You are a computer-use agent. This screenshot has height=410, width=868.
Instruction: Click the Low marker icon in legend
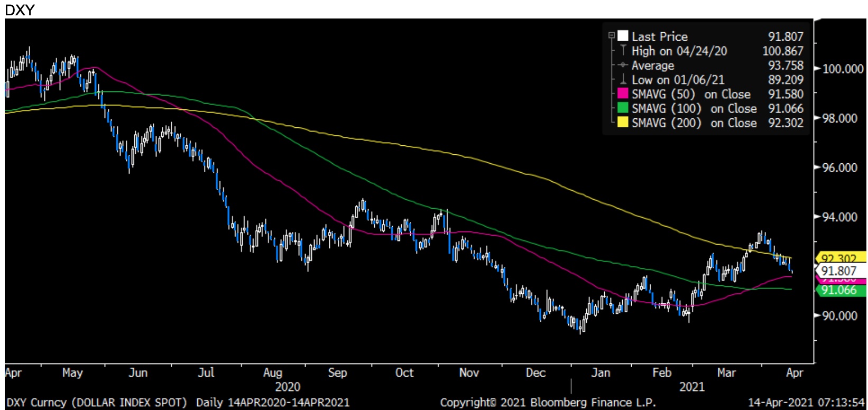click(623, 79)
